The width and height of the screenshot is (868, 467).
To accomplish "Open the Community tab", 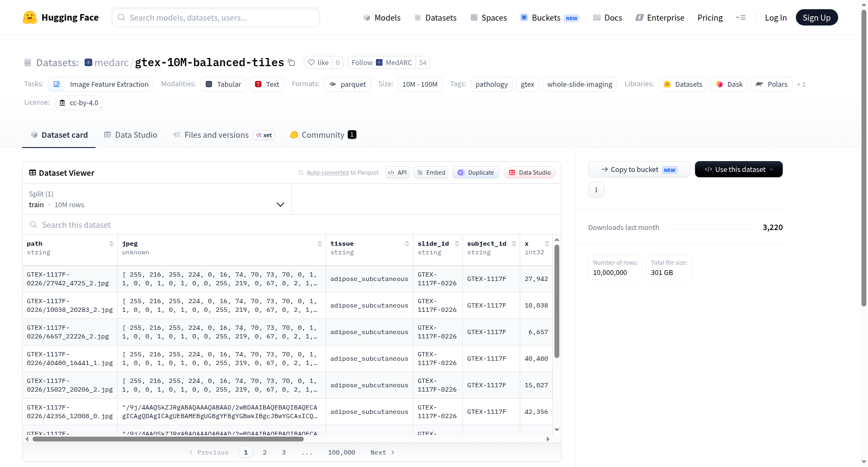I will tap(323, 135).
